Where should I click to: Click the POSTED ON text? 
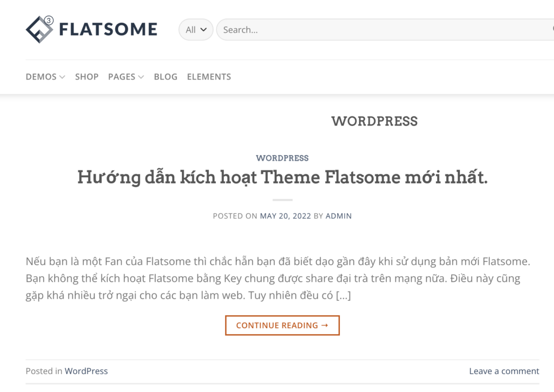(235, 216)
